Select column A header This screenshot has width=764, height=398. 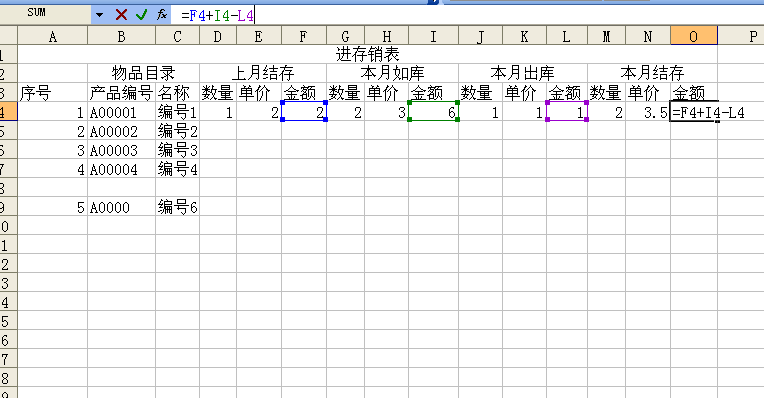tap(53, 36)
